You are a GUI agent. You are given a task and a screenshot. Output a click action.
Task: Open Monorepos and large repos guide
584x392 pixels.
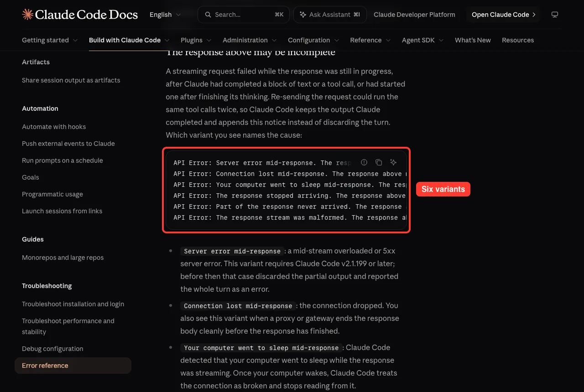[x=63, y=258]
